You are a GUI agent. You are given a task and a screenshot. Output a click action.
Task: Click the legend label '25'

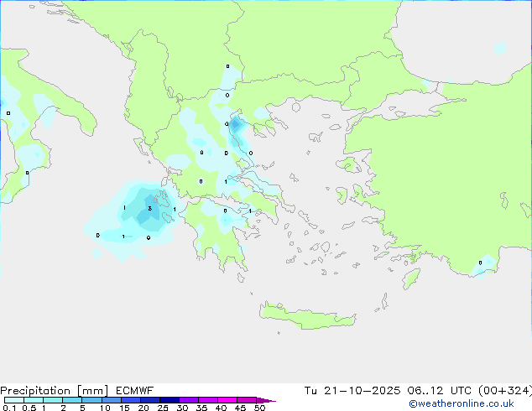tap(163, 408)
